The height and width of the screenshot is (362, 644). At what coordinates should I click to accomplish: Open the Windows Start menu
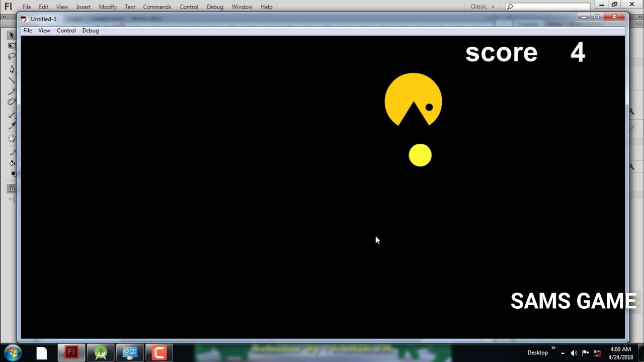[12, 352]
